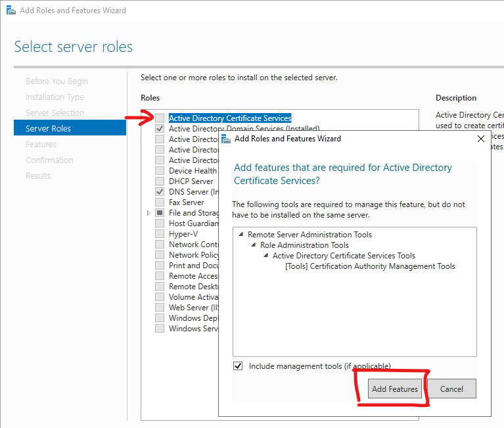The width and height of the screenshot is (504, 428).
Task: Collapse Active Directory Certificate Services Tools node
Action: (x=266, y=256)
